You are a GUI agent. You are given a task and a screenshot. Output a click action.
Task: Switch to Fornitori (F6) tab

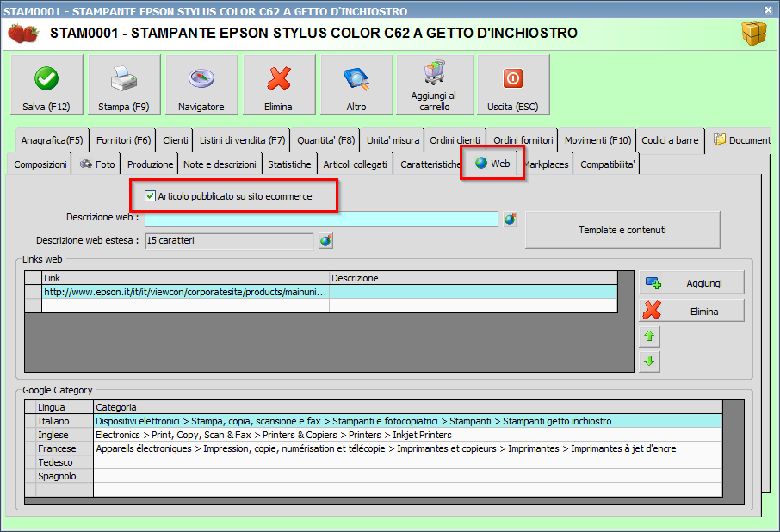tap(123, 140)
